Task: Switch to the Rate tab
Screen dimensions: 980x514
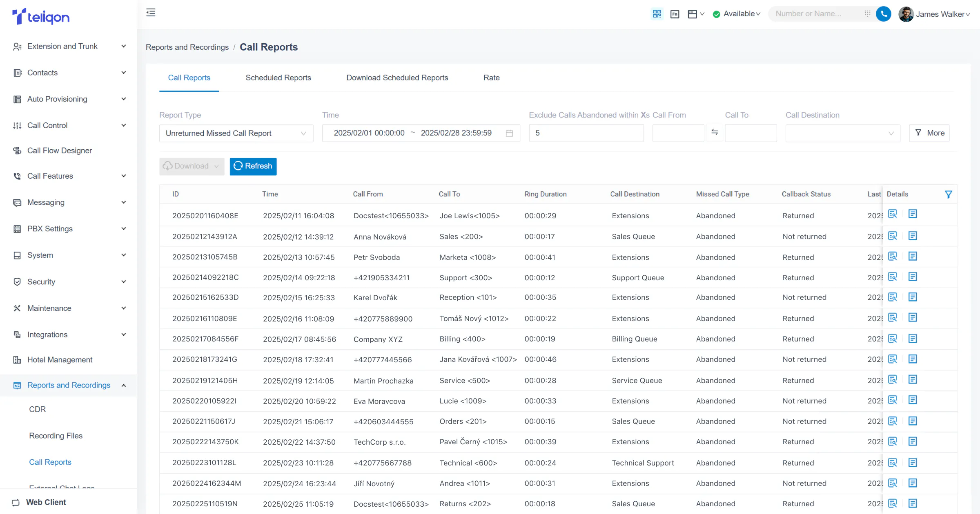Action: pyautogui.click(x=491, y=78)
